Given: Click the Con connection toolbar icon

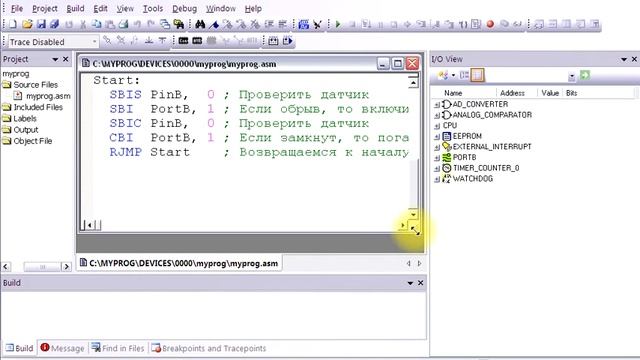Looking at the screenshot, I should [184, 41].
